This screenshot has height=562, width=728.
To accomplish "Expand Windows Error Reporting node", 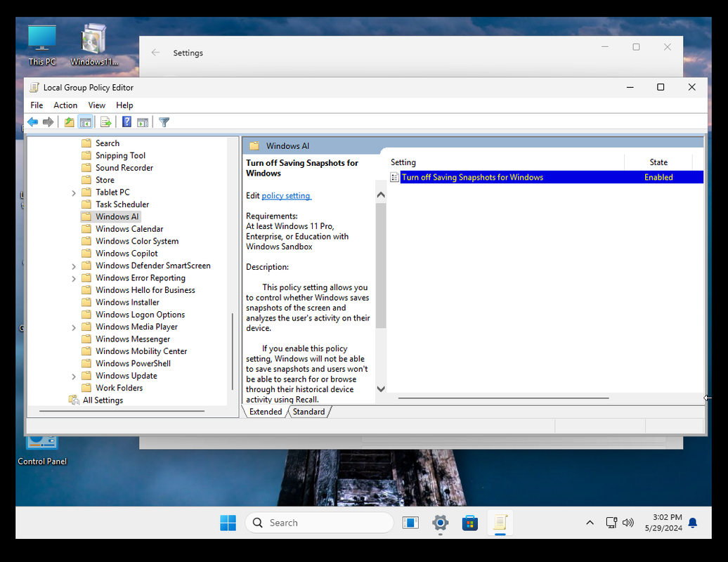I will coord(73,278).
